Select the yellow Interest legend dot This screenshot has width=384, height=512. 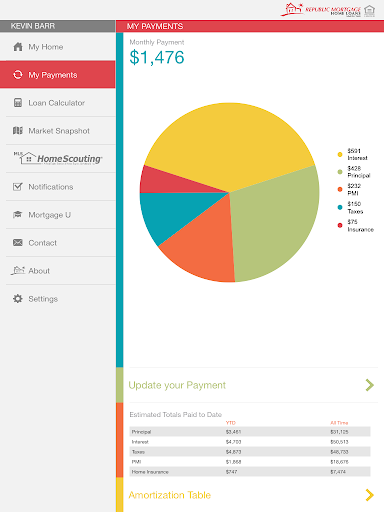click(x=340, y=154)
